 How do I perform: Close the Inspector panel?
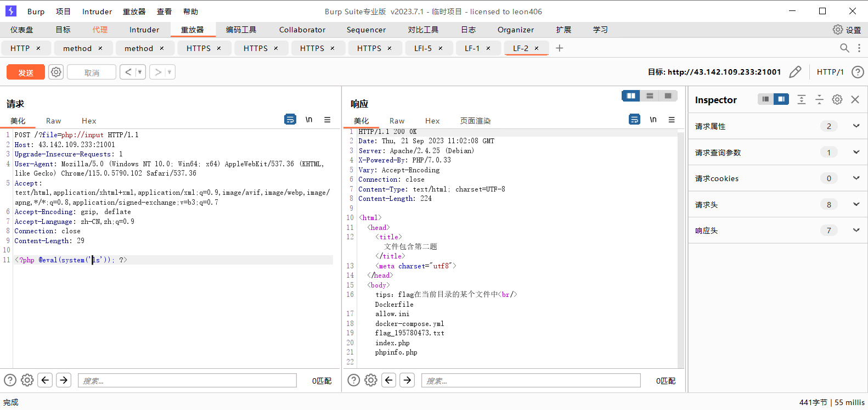tap(855, 99)
